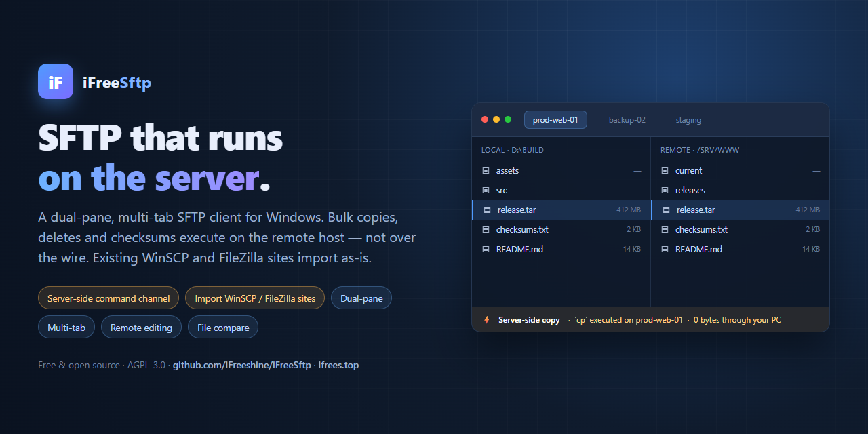Select release.tar name in the remote pane

tap(696, 210)
